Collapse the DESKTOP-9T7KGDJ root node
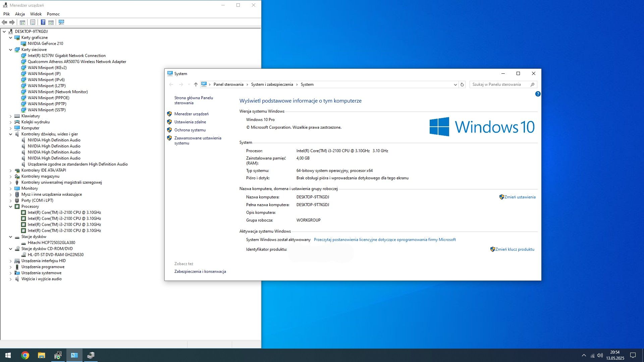Viewport: 644px width, 362px height. coord(4,32)
